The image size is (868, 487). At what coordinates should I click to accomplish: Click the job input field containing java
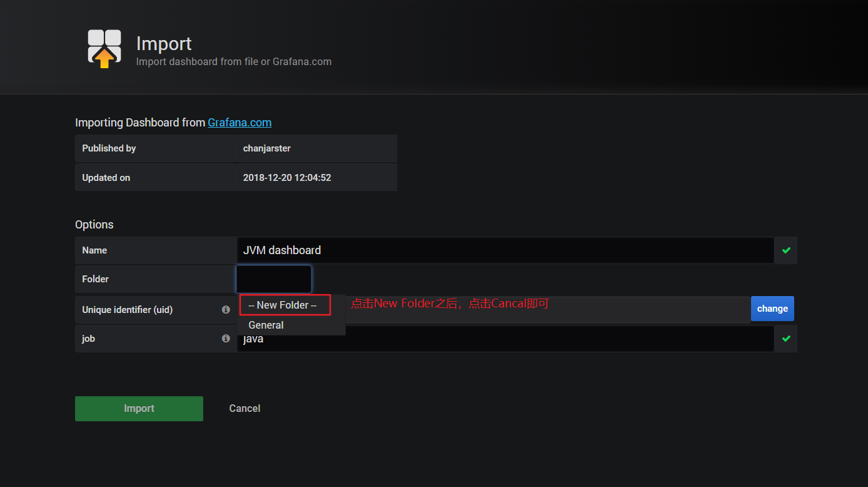click(505, 339)
